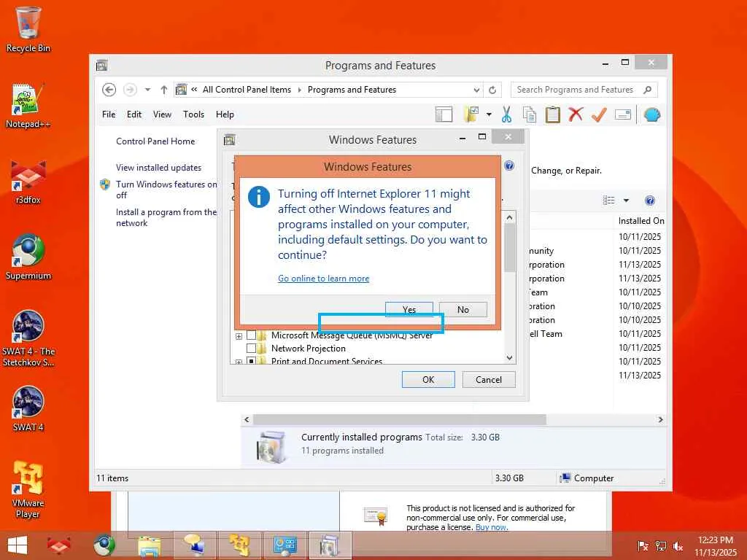Click the orange checkmark Properties icon
The width and height of the screenshot is (747, 560).
[x=599, y=114]
